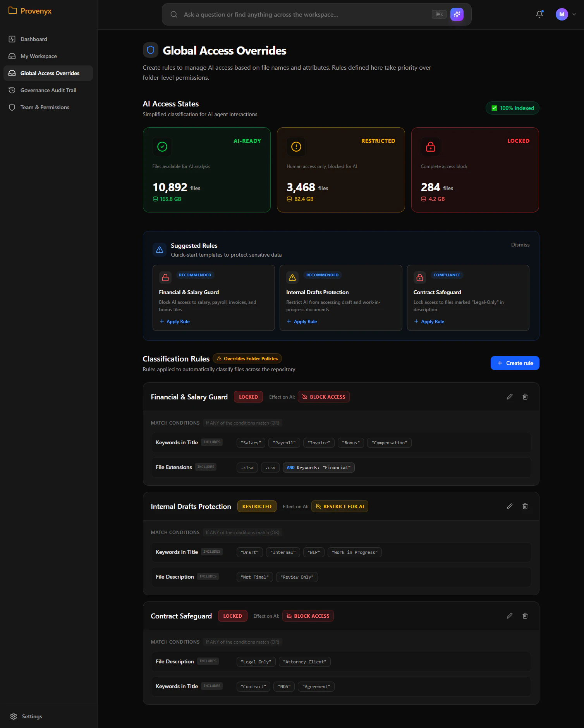Click the "NDA" keyword chip

point(284,687)
